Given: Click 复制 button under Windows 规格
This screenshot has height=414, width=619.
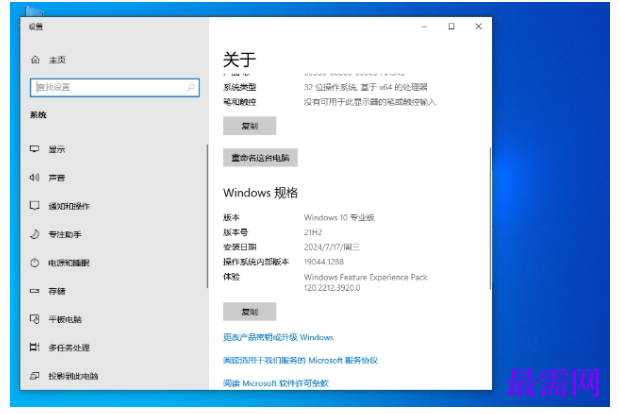Looking at the screenshot, I should 249,312.
